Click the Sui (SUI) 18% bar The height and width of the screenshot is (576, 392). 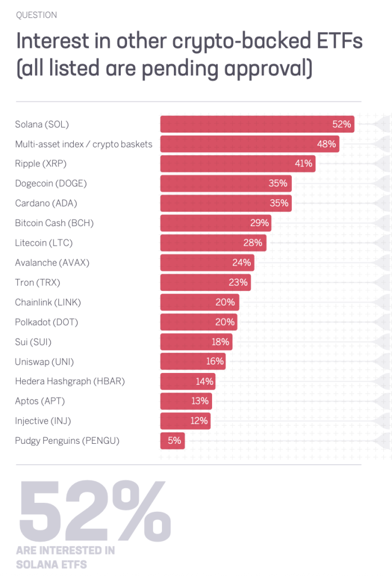[196, 342]
